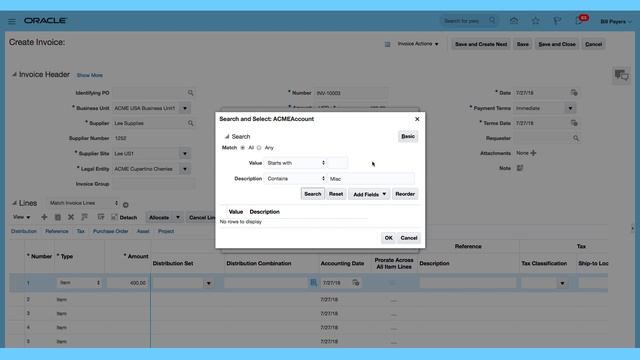Viewport: 640px width, 360px height.
Task: Search Identifying PO with magnifier icon
Action: coord(190,93)
